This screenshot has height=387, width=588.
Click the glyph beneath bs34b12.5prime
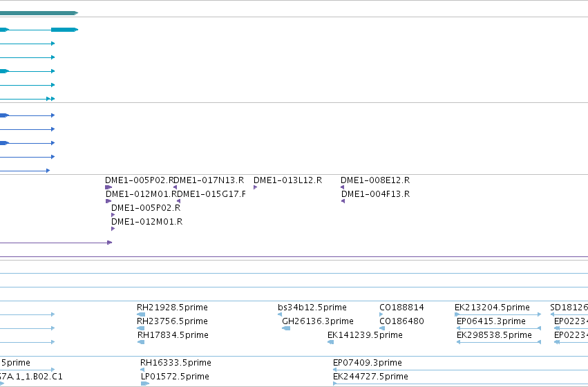(x=280, y=314)
